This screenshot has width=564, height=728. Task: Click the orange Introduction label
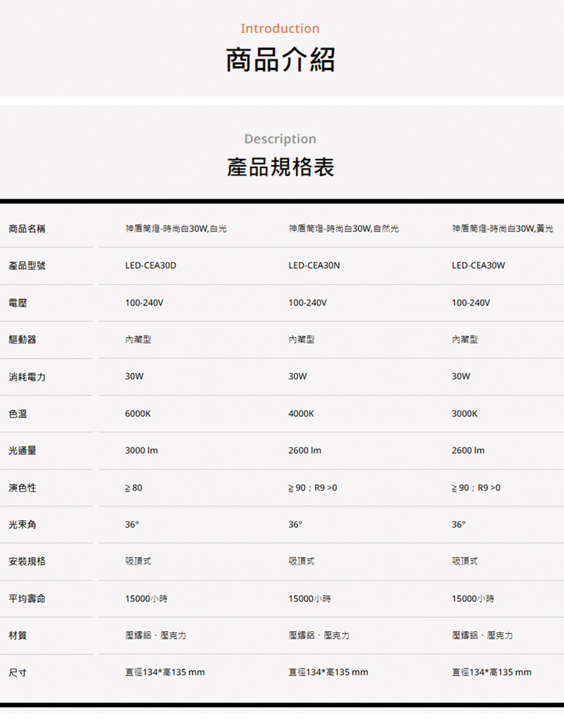coord(280,29)
